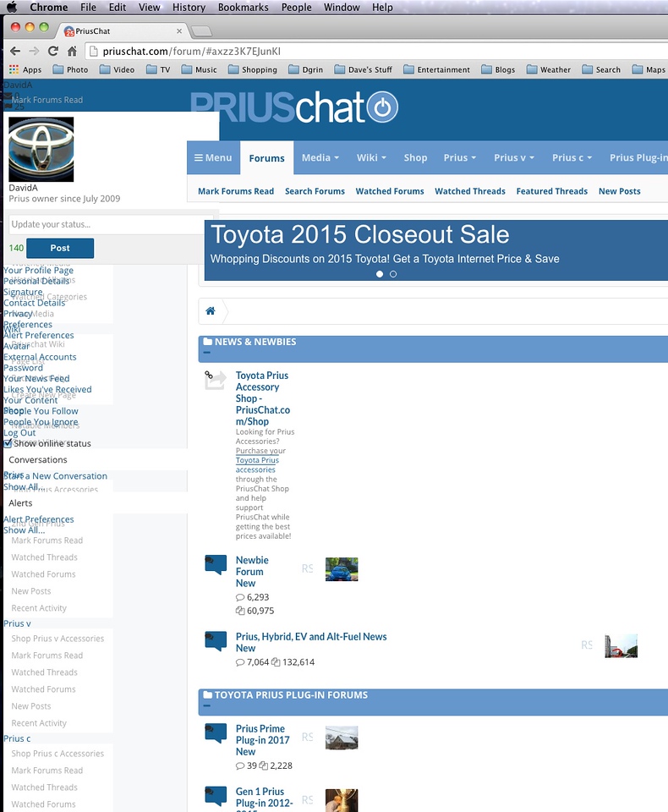This screenshot has width=668, height=812.
Task: Open the Newbie Forum link
Action: point(252,566)
